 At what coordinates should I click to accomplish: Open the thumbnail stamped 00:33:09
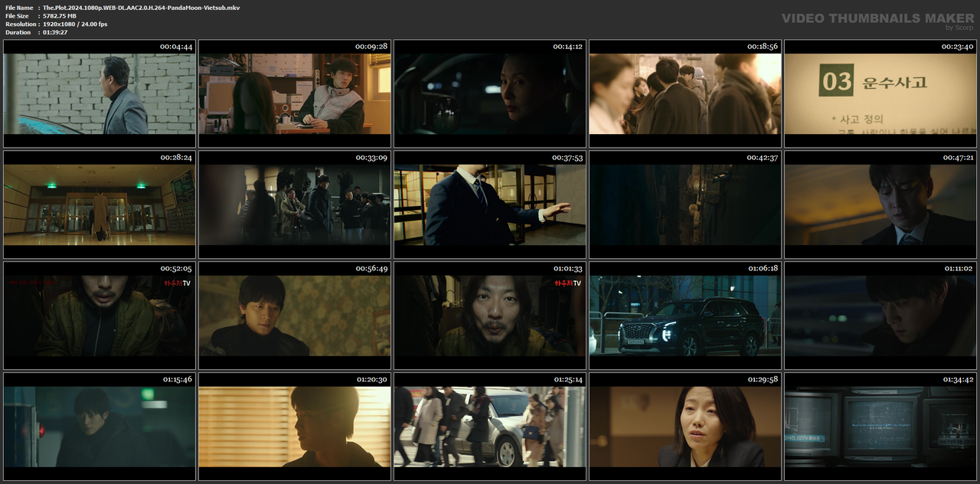point(295,204)
